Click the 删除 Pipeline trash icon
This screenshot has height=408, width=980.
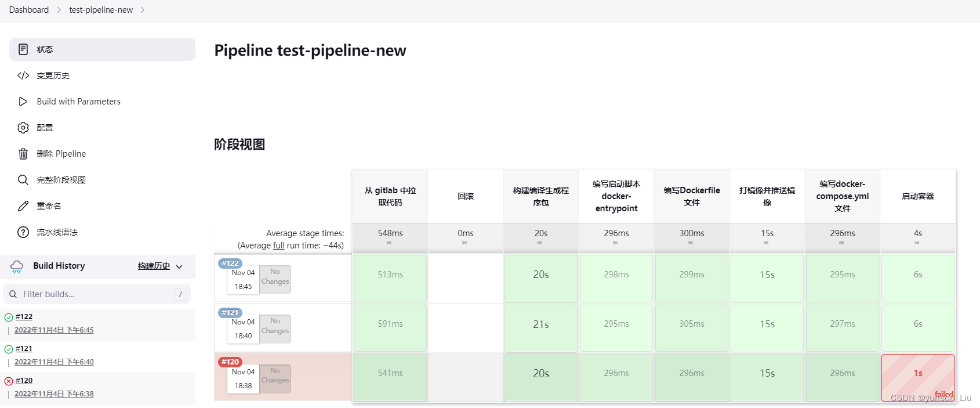point(23,154)
